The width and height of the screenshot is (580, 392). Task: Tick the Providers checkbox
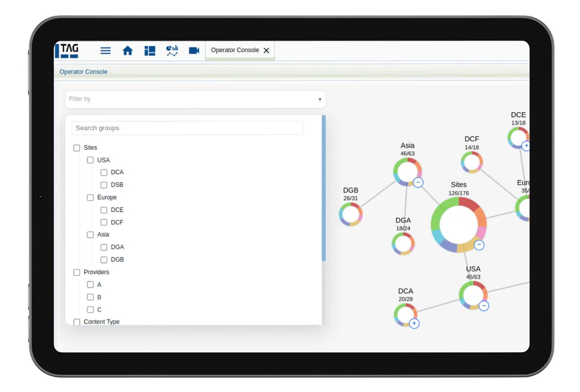pyautogui.click(x=77, y=272)
